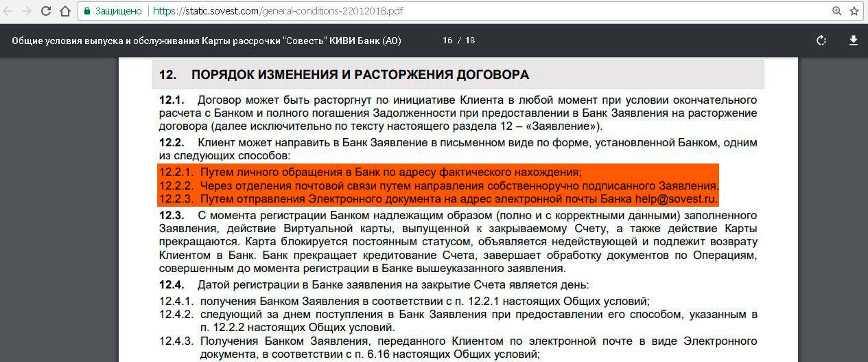This screenshot has width=868, height=362.
Task: Click the page number 16 field
Action: coord(447,41)
